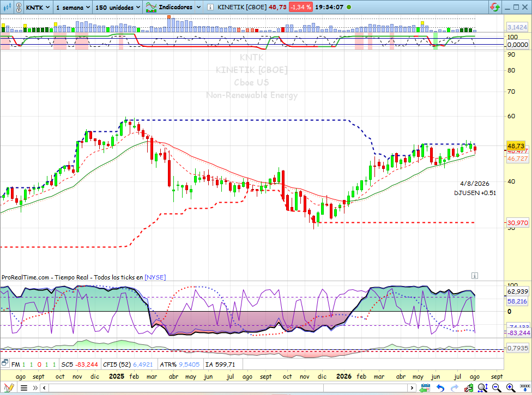Viewport: 532px width, 395px height.
Task: Open the instrument info icon by KINETIK
Action: coord(210,7)
